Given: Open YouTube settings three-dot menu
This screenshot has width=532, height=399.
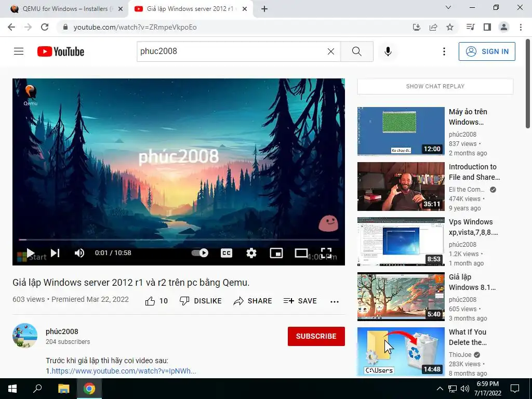Looking at the screenshot, I should 444,51.
